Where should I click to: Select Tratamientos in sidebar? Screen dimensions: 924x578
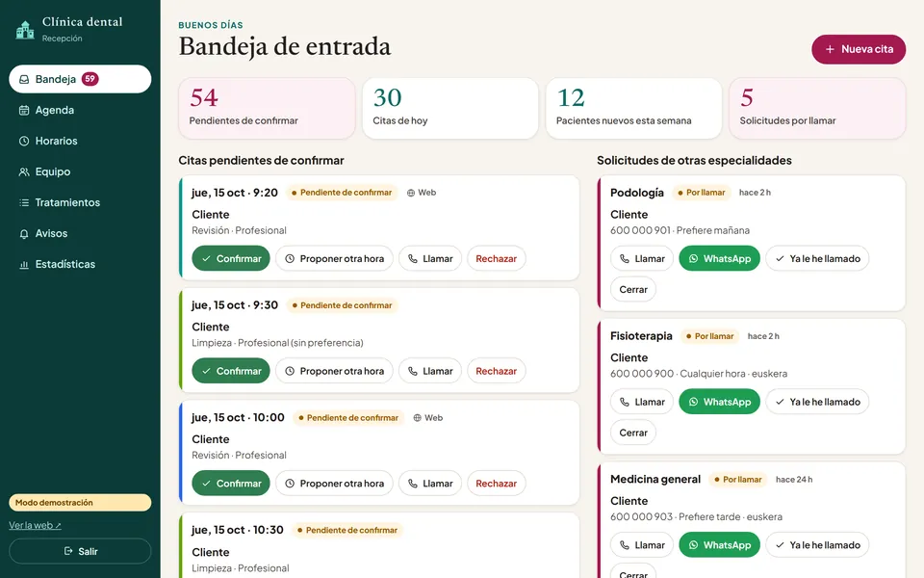point(80,202)
